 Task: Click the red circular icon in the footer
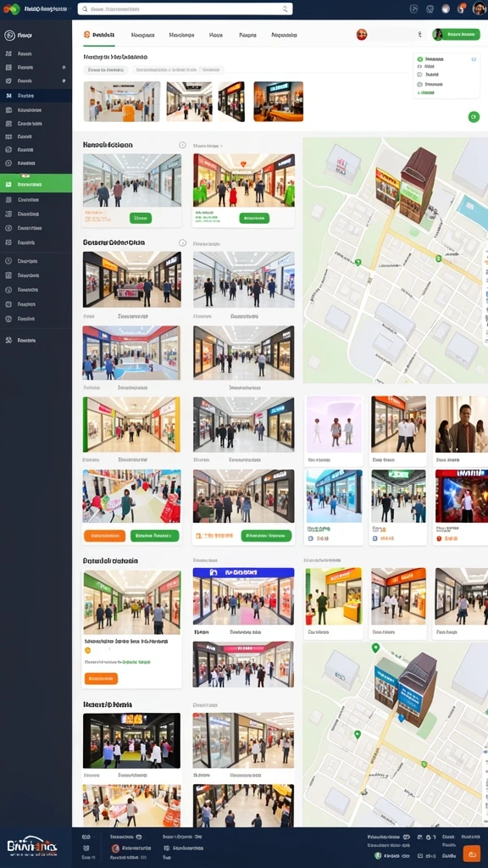tap(115, 848)
